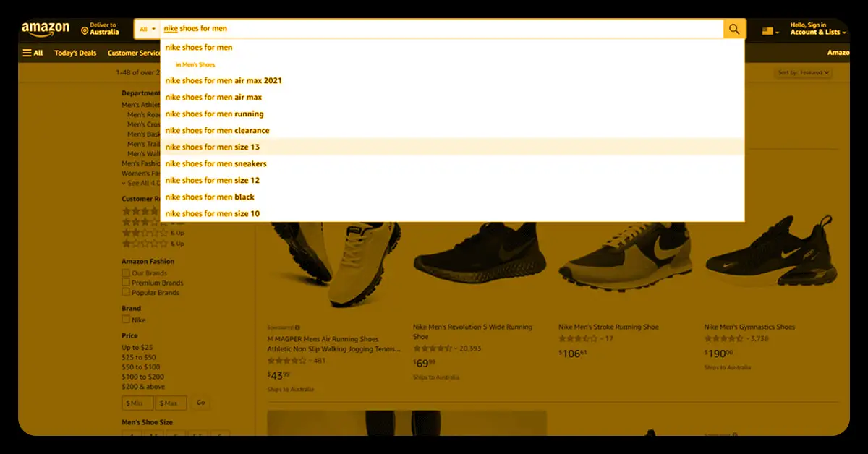This screenshot has height=454, width=868.
Task: Click the Women's Fashion department link
Action: point(141,174)
